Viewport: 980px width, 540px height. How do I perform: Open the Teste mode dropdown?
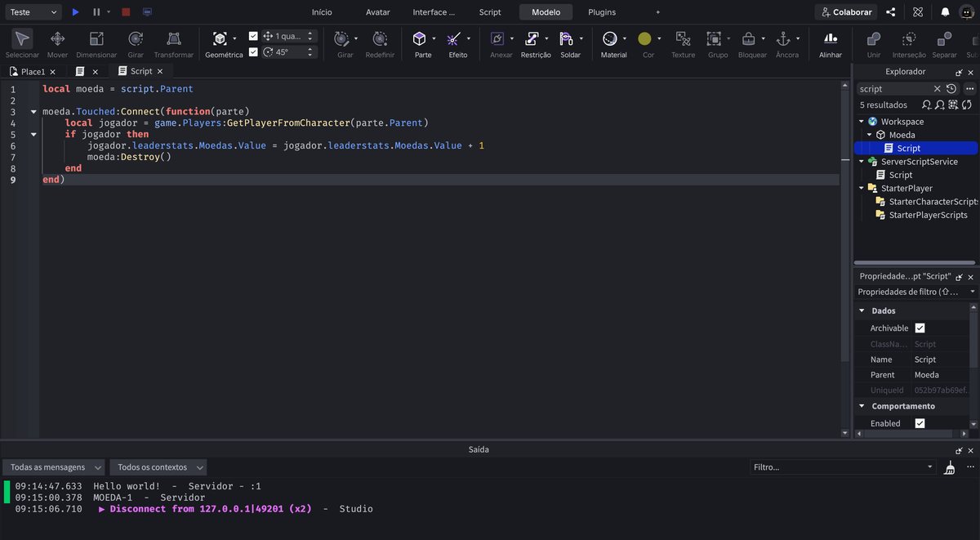click(x=32, y=12)
